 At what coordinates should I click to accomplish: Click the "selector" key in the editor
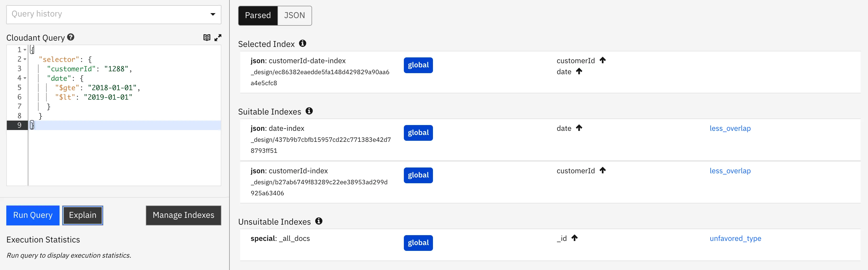point(59,59)
